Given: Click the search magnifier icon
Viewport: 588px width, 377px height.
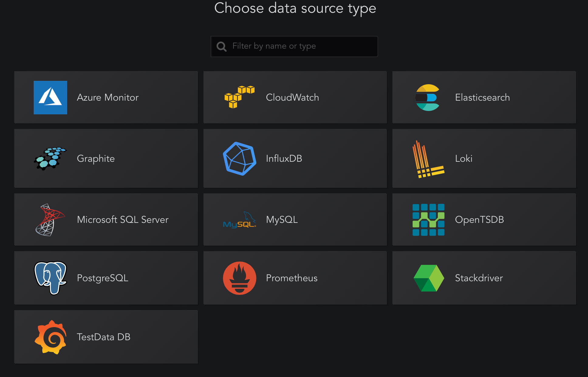Looking at the screenshot, I should [x=221, y=47].
